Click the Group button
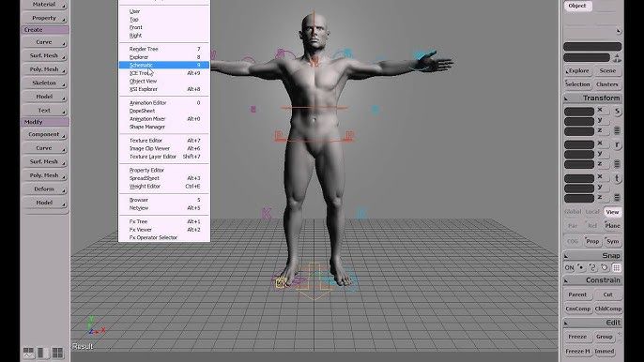644x362 pixels. [x=605, y=337]
